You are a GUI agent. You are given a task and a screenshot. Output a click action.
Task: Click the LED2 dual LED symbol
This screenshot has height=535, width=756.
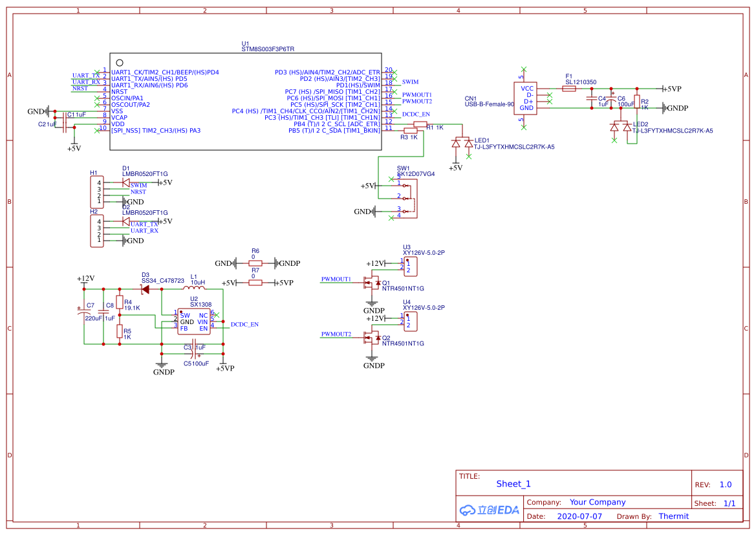621,127
